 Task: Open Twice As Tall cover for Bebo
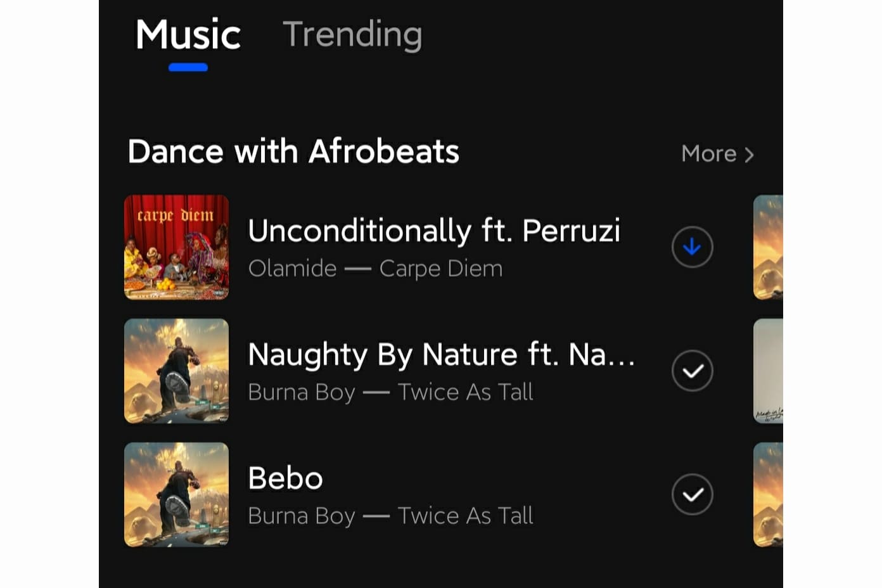[x=176, y=494]
